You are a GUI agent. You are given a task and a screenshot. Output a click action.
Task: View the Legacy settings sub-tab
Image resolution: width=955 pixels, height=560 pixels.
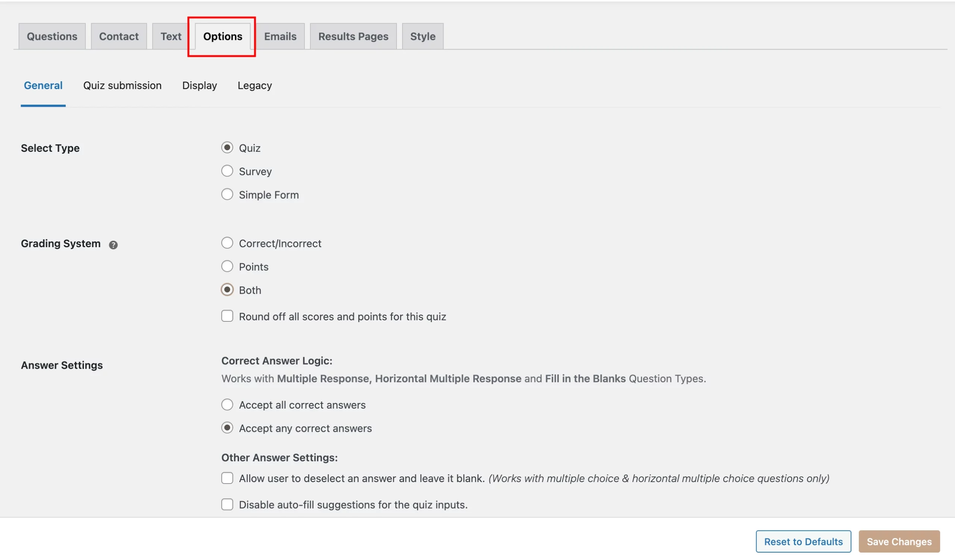tap(254, 85)
